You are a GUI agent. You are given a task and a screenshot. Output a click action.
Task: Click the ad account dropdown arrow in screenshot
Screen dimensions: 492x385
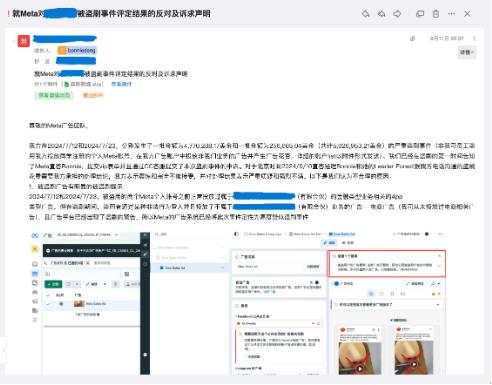point(116,235)
